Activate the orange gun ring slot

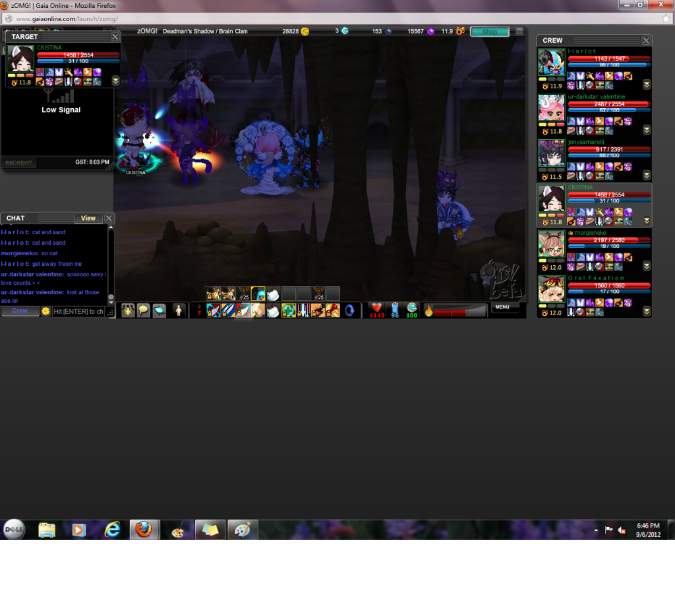(318, 311)
